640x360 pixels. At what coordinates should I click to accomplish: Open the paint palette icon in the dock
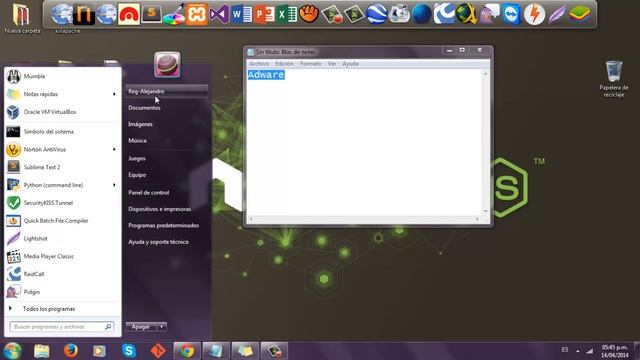174,14
